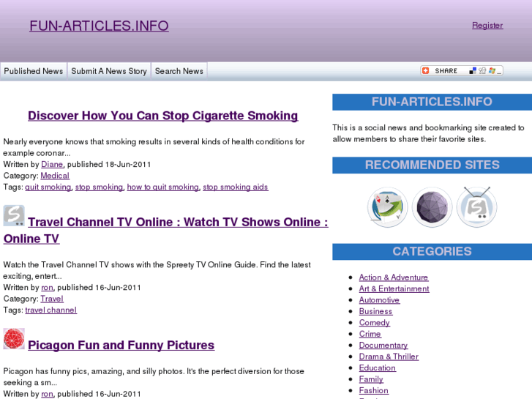Click the CATEGORIES sidebar header
Viewport: 532px width, 399px height.
(432, 252)
